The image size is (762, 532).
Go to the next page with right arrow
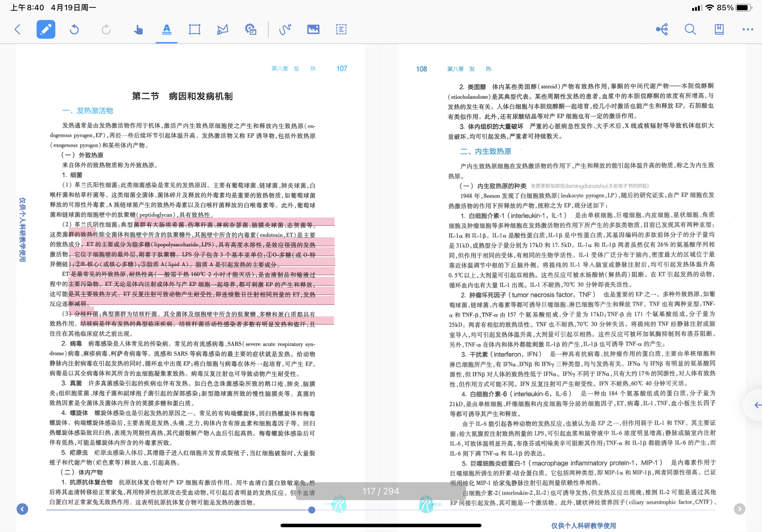pyautogui.click(x=739, y=509)
